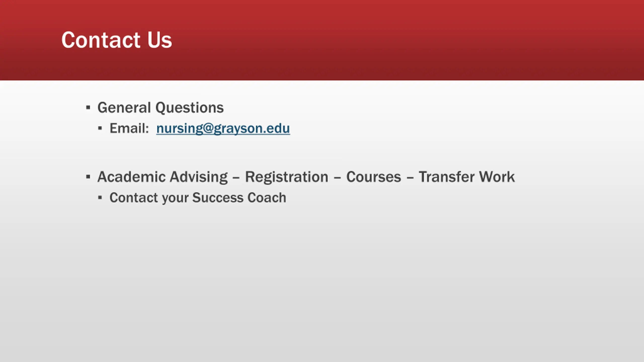Click the red header banner background
This screenshot has width=644, height=362.
(x=403, y=40)
